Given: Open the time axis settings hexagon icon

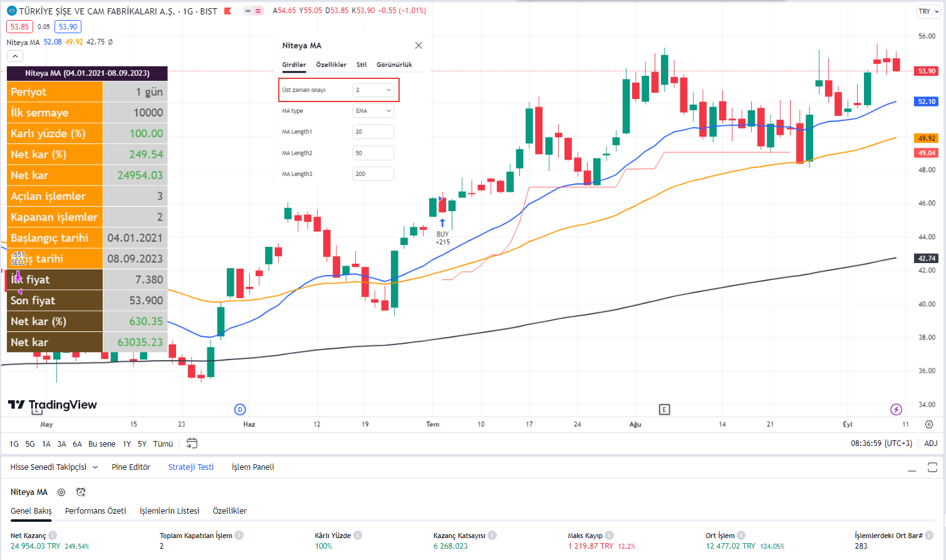Looking at the screenshot, I should (929, 424).
